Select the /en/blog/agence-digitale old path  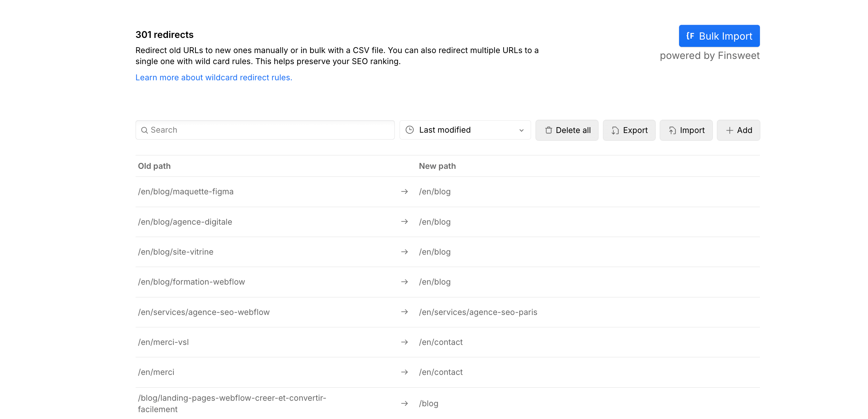pyautogui.click(x=185, y=222)
